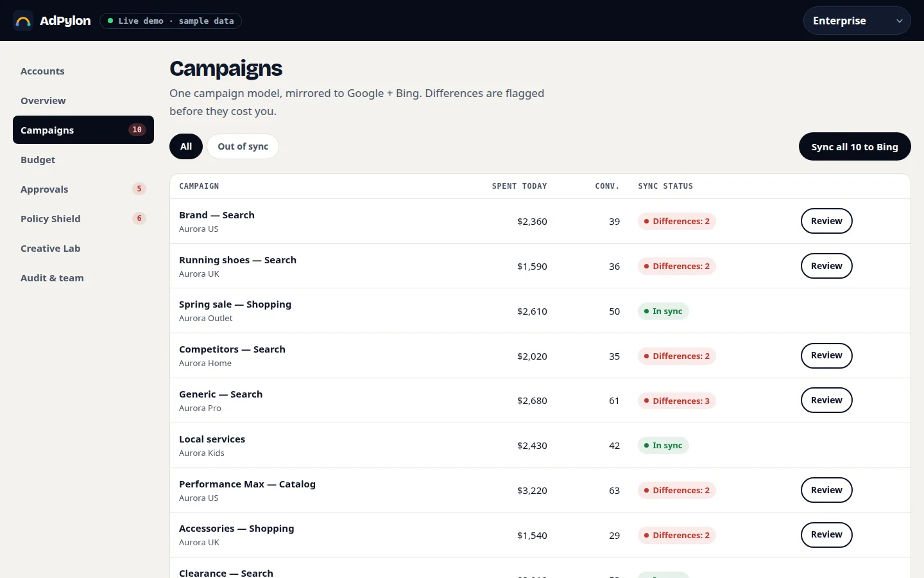Click the Brand — Search campaign name
Image resolution: width=924 pixels, height=578 pixels.
coord(217,215)
